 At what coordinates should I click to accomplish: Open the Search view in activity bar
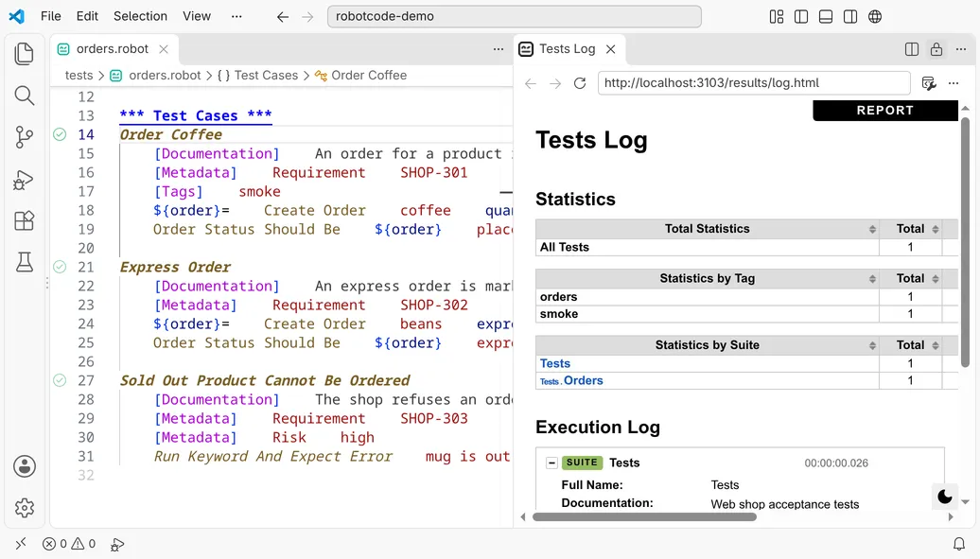coord(25,96)
